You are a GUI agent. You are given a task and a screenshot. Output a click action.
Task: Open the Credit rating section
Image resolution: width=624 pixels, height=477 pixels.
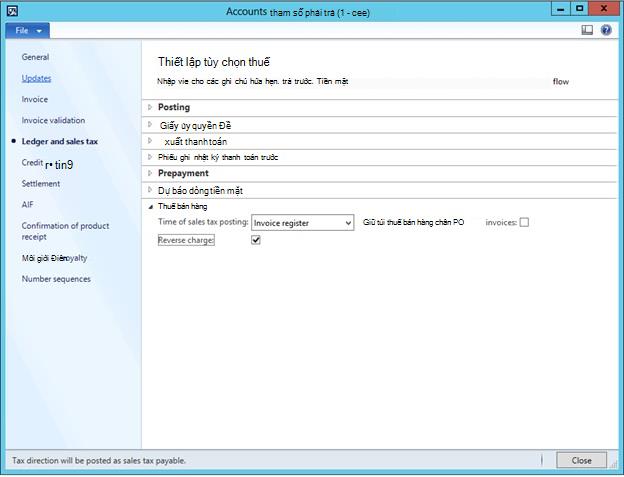tap(47, 164)
